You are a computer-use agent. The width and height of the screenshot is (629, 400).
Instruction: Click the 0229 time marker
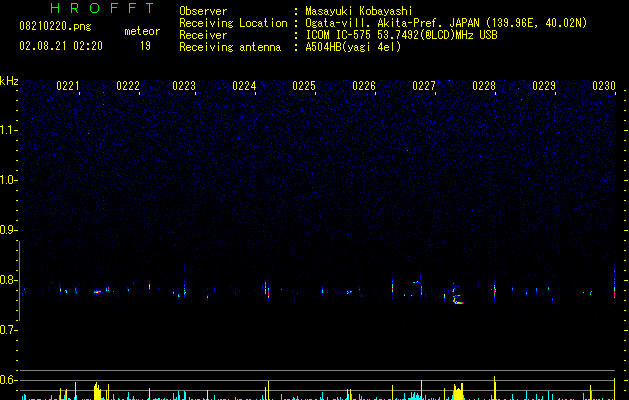tap(544, 86)
